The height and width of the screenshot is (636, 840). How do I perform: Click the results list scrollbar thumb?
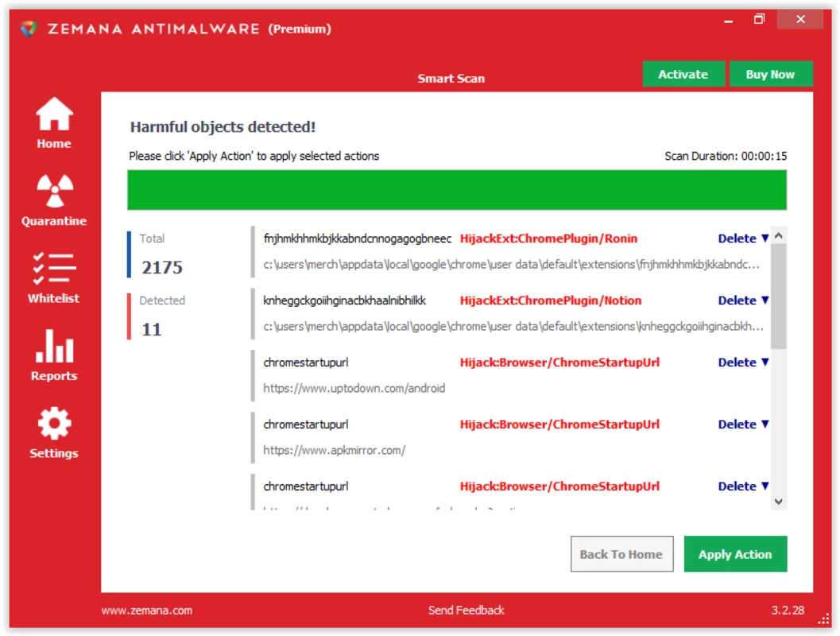pos(779,297)
